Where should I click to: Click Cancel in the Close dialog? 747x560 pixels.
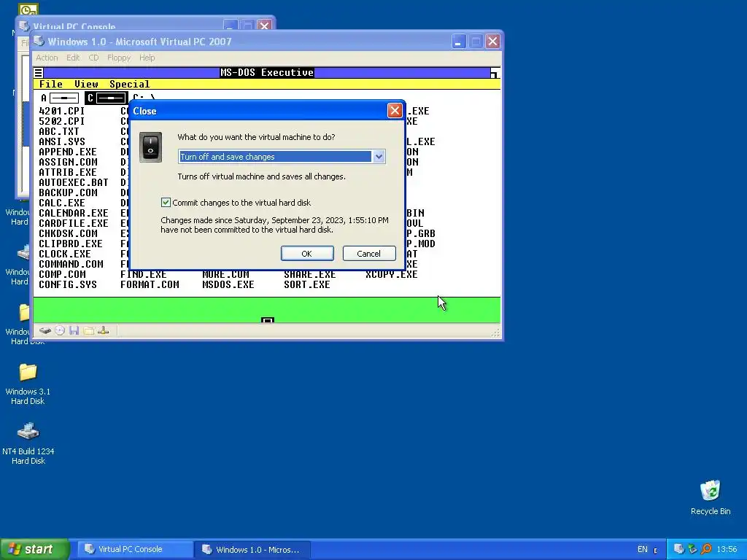point(368,253)
